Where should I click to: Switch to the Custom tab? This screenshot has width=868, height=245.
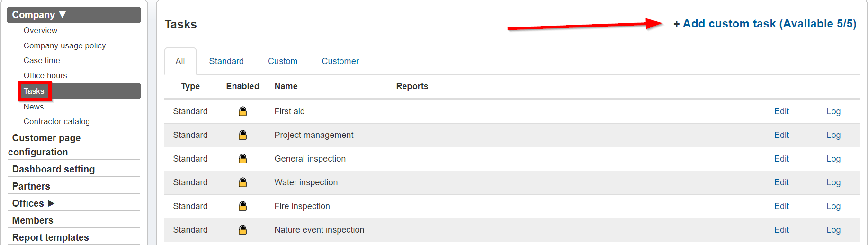coord(283,61)
